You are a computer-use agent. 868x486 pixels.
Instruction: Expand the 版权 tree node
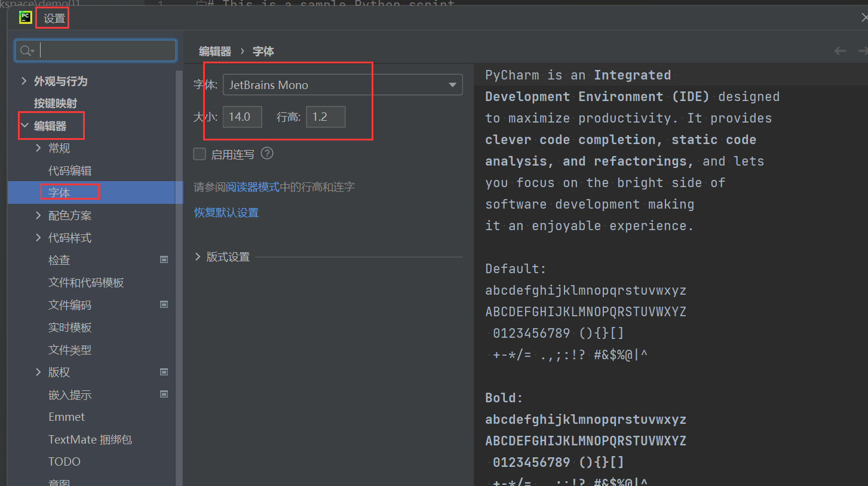pyautogui.click(x=39, y=372)
